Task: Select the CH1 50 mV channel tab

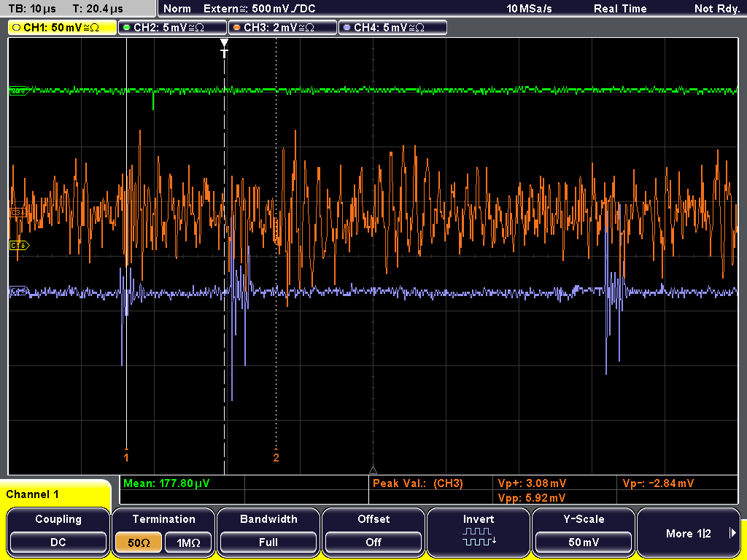Action: [x=62, y=28]
